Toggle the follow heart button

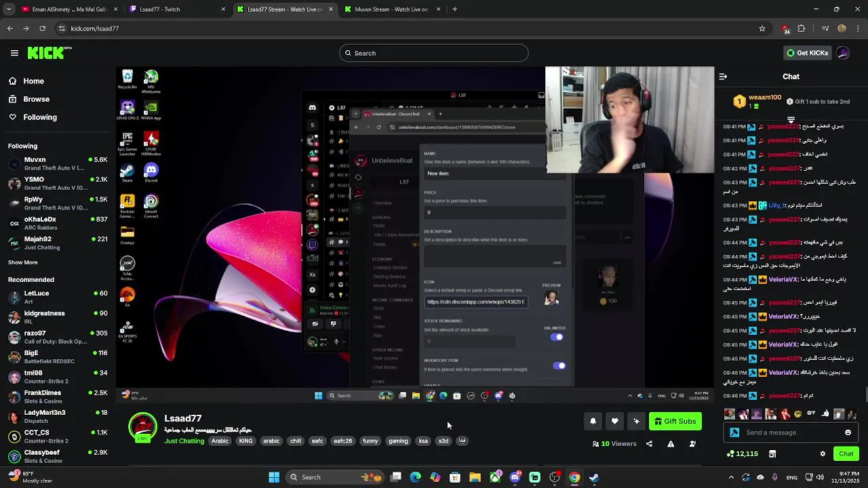click(614, 422)
